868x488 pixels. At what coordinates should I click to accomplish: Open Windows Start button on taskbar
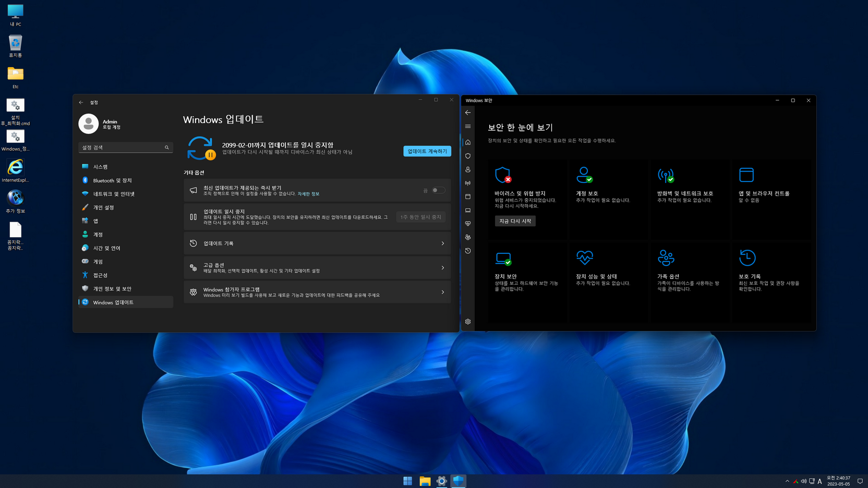pyautogui.click(x=408, y=481)
